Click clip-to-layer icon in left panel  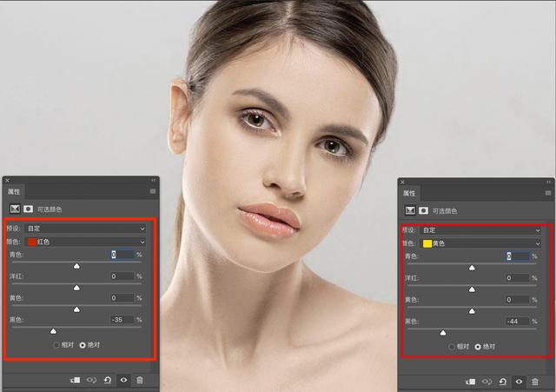pos(75,380)
